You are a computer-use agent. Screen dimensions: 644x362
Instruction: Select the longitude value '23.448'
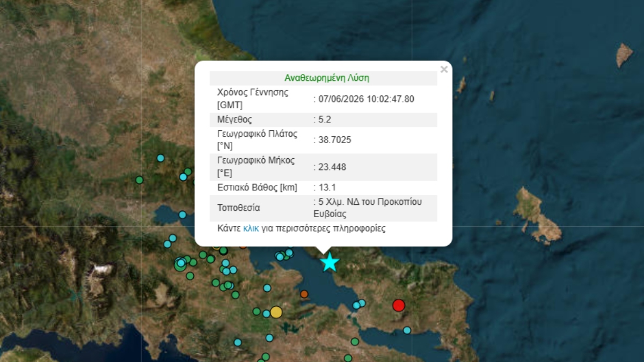pyautogui.click(x=332, y=167)
